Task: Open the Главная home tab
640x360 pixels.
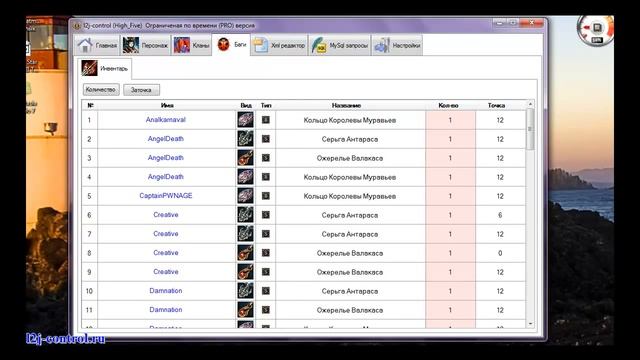Action: tap(97, 45)
